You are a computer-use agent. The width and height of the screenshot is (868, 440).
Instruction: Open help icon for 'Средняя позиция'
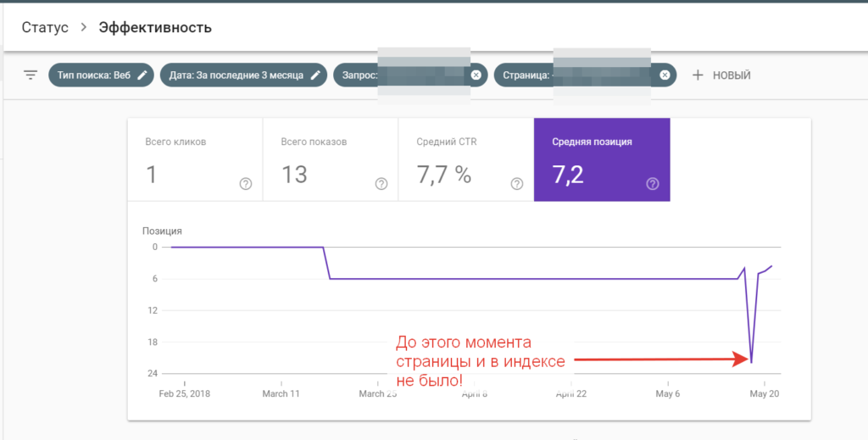[x=653, y=184]
